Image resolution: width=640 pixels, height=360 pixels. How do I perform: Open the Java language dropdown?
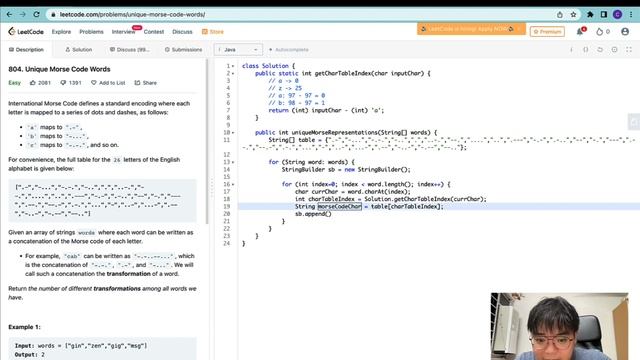(238, 49)
